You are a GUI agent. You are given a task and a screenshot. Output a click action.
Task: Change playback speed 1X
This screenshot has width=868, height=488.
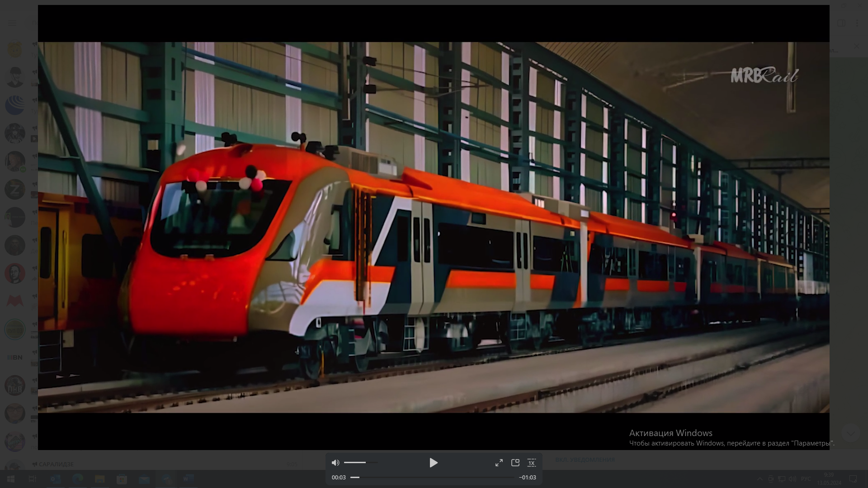[532, 463]
